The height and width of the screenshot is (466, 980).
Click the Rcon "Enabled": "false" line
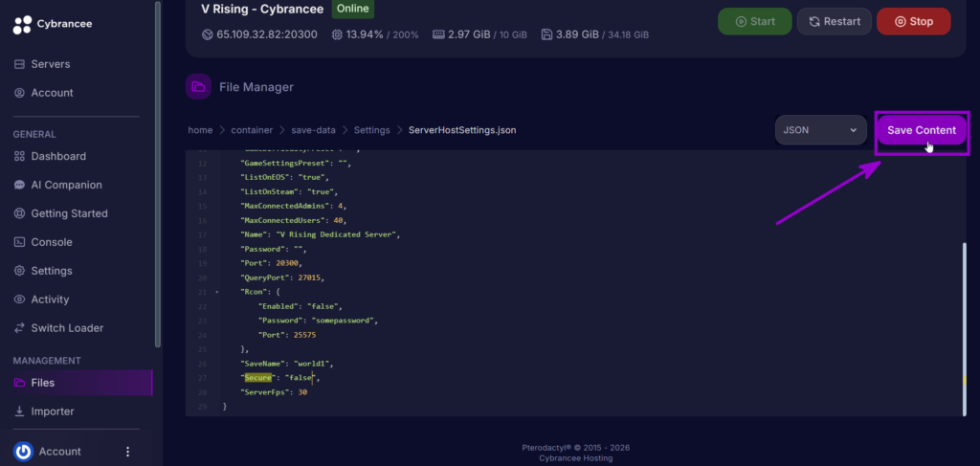pyautogui.click(x=300, y=306)
